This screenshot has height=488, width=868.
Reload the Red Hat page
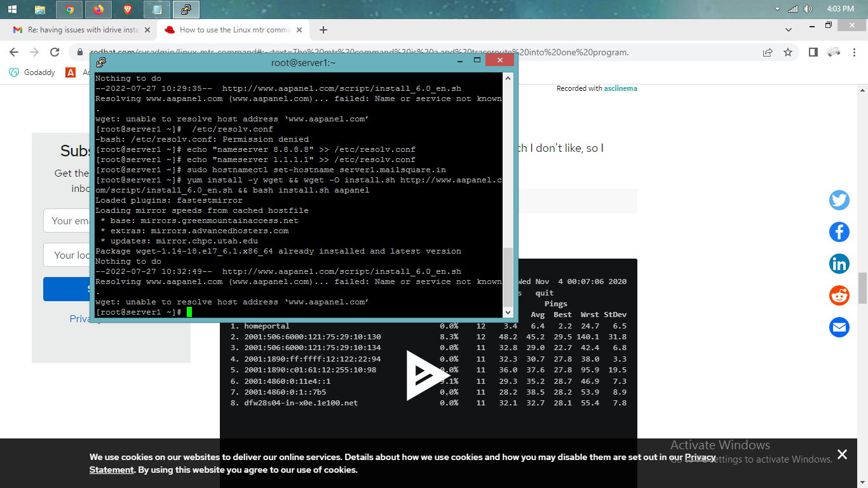click(55, 52)
